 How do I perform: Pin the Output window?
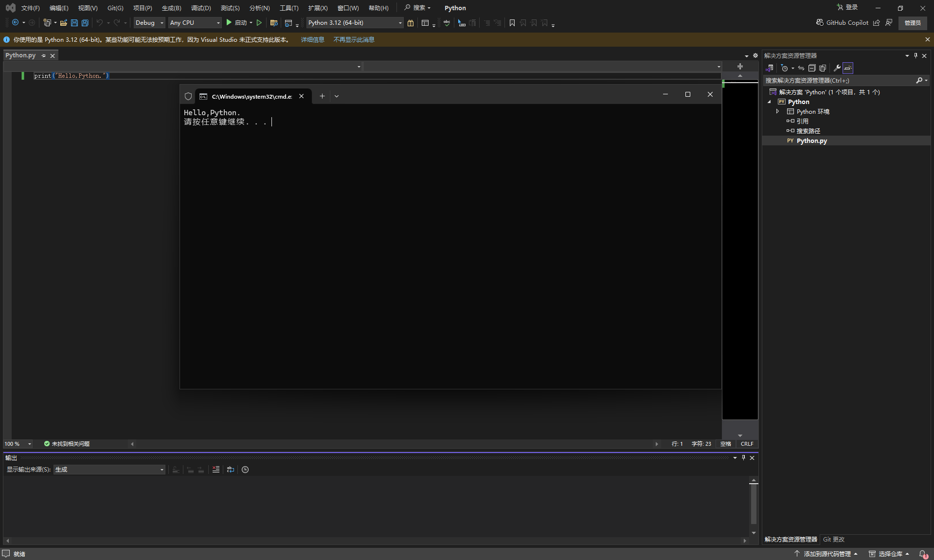point(743,457)
